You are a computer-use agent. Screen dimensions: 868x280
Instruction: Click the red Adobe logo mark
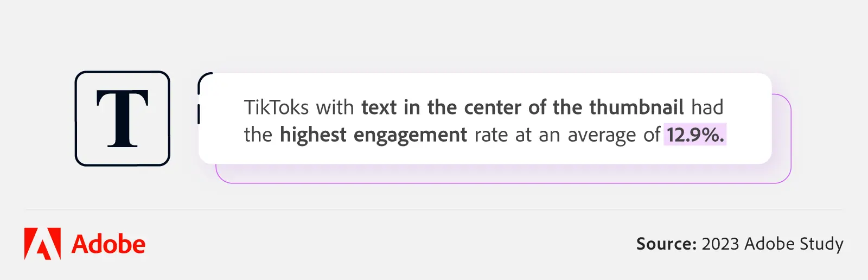point(42,244)
